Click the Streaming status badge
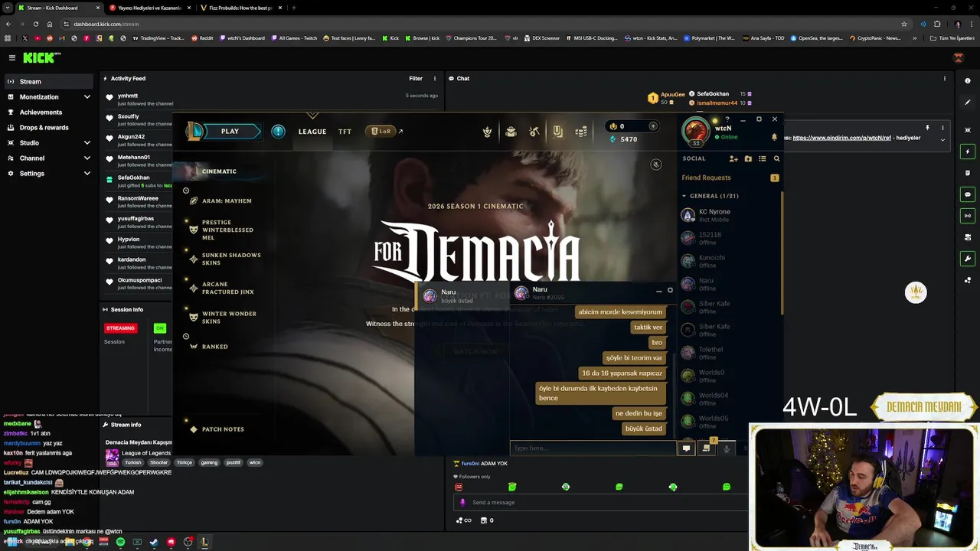980x551 pixels. 120,328
